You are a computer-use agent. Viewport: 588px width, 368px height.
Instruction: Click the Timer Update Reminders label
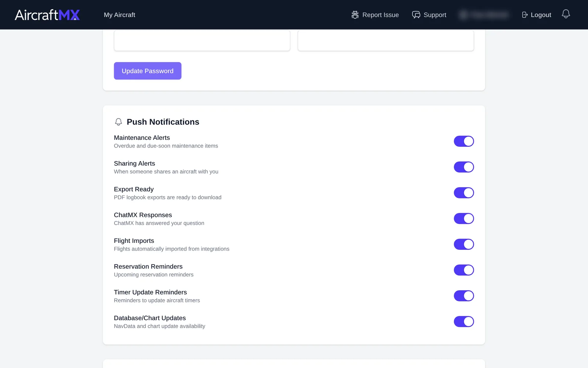[150, 292]
